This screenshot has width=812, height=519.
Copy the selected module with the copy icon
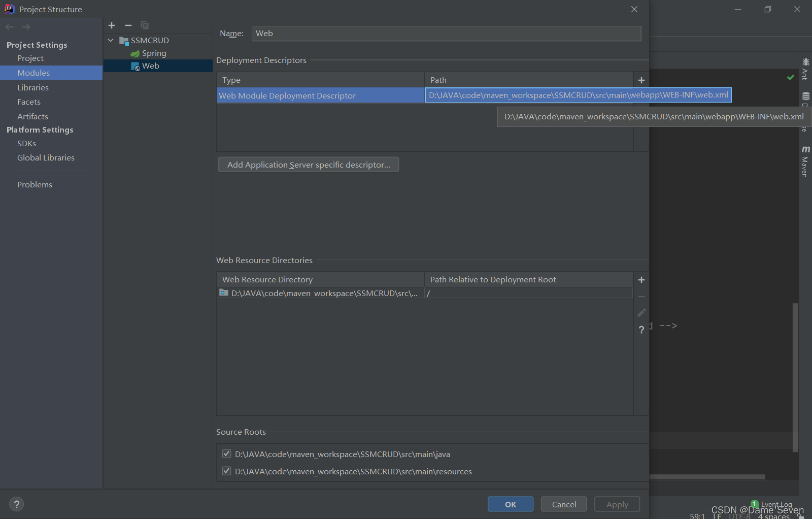[x=145, y=25]
